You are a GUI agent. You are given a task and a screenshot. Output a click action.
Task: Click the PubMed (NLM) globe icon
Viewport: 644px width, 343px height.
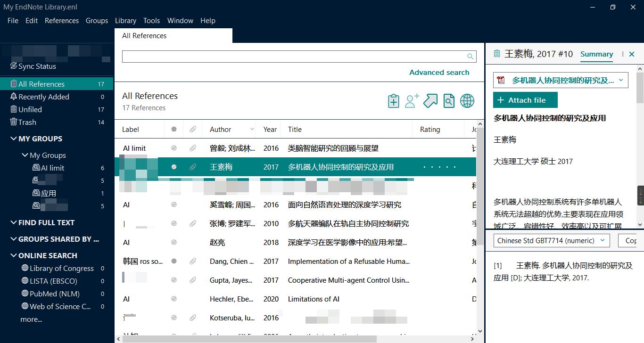[x=25, y=294]
